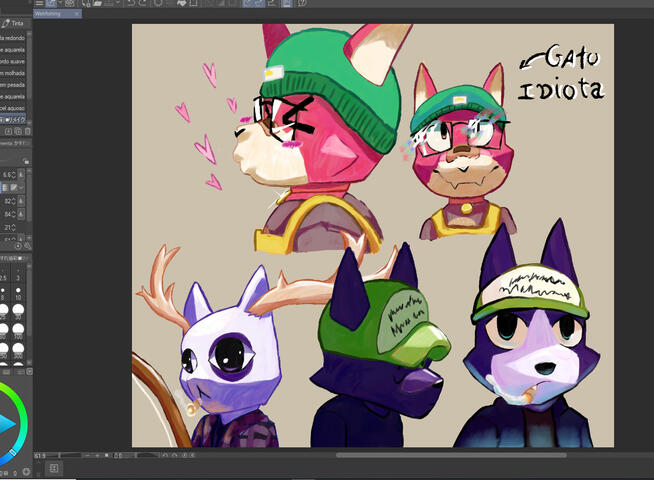Select the 'ordo suave' brush

(x=14, y=61)
